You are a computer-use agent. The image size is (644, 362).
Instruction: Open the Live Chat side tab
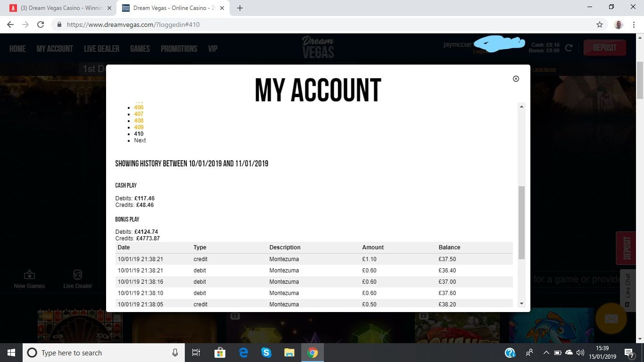(x=627, y=290)
